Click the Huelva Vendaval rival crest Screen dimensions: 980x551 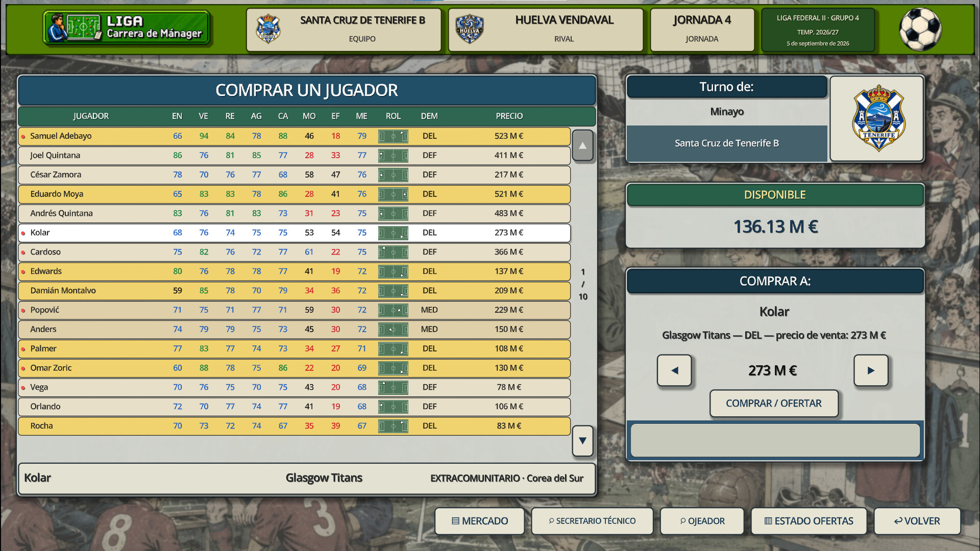pyautogui.click(x=470, y=29)
